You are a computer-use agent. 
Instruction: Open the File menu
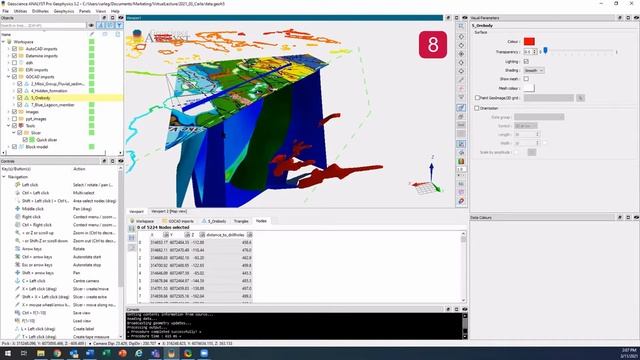tap(5, 11)
